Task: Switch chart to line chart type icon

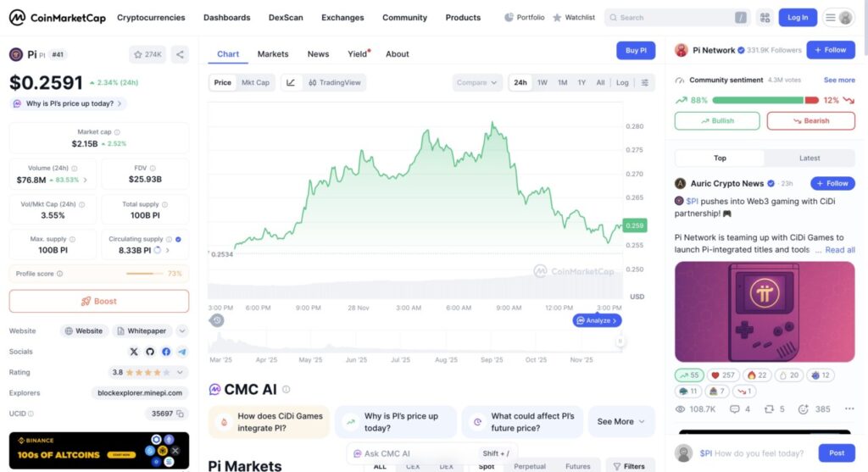Action: point(291,83)
